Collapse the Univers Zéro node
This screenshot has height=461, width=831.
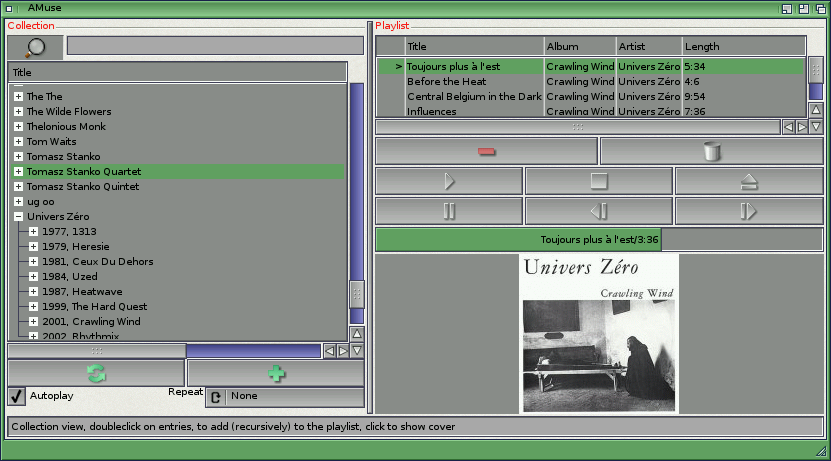19,216
